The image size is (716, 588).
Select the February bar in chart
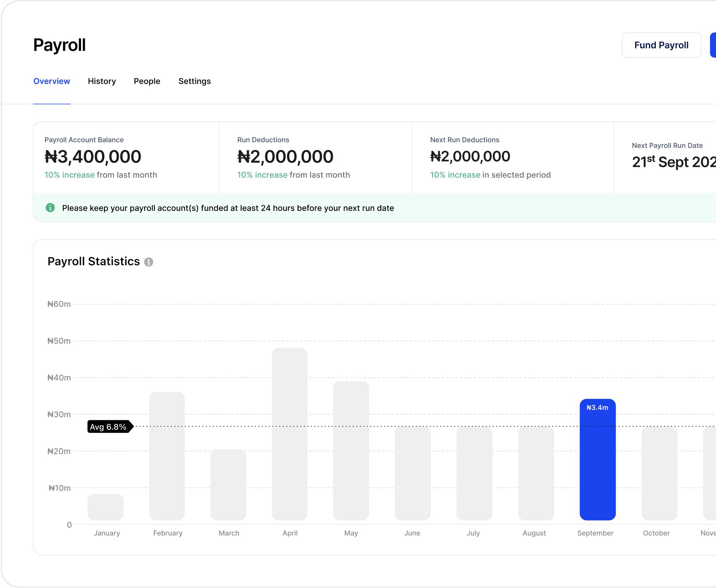pos(167,456)
